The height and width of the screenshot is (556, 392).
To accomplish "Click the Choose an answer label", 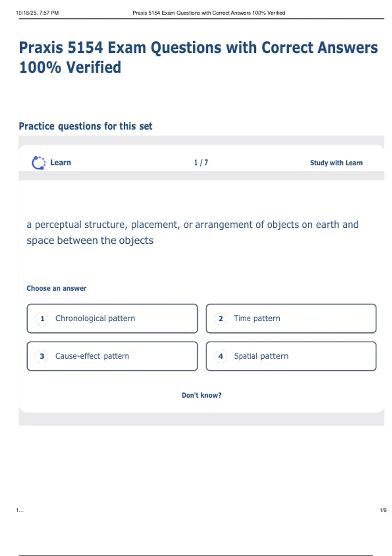I will click(x=57, y=288).
